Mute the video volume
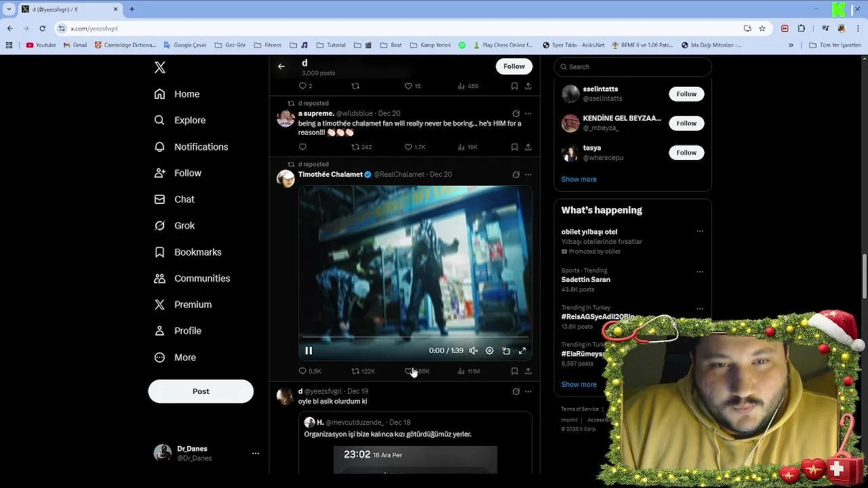The width and height of the screenshot is (868, 488). pos(473,350)
